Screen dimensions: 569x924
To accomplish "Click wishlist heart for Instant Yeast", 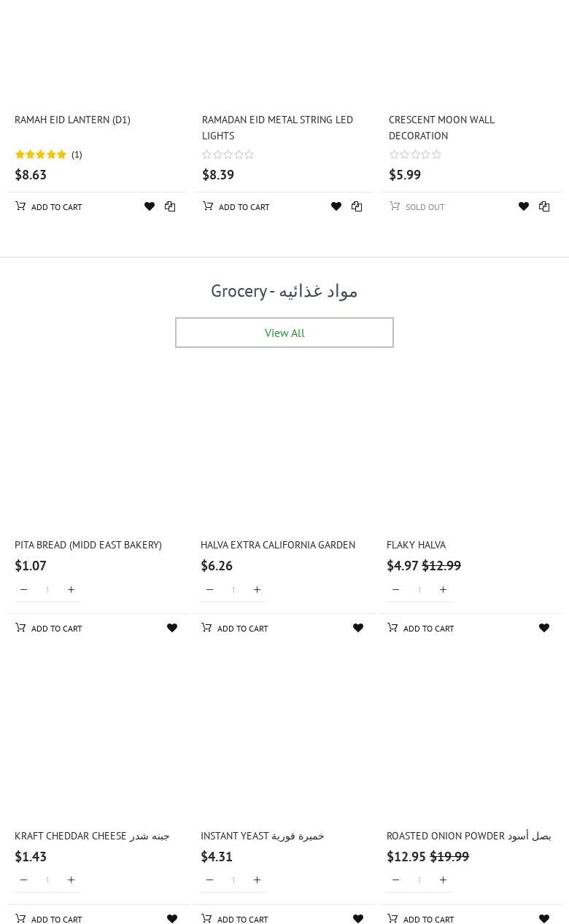I will click(358, 919).
